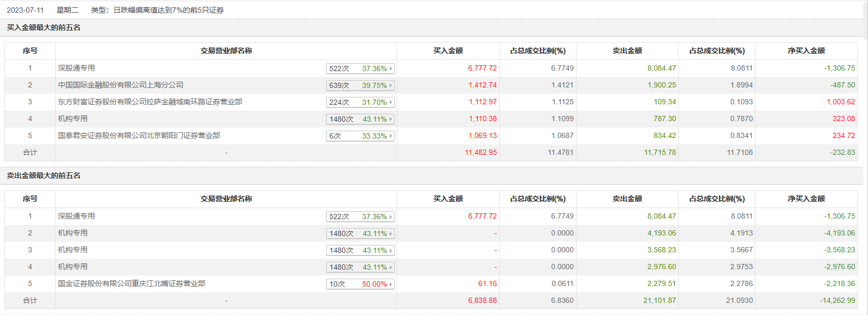
Task: Expand the 224次 31.70% stats box
Action: click(360, 102)
